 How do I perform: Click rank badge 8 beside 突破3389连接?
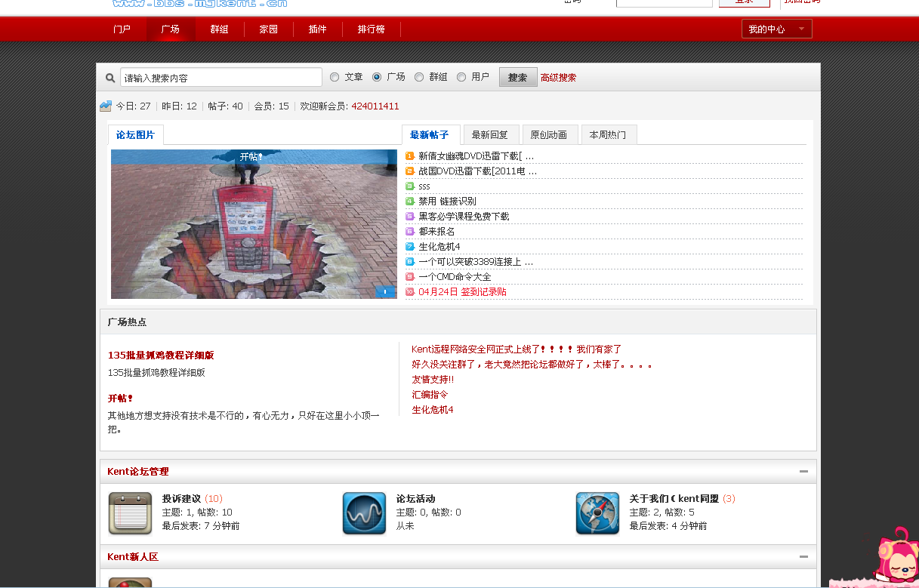410,262
